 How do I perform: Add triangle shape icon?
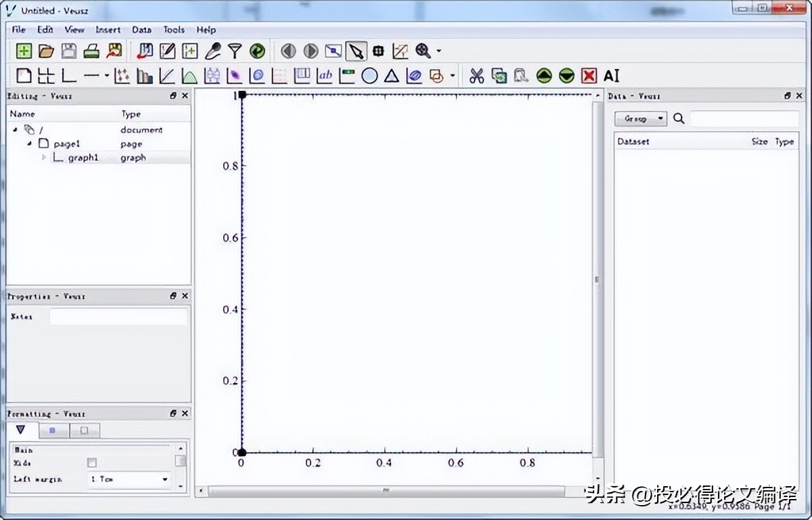tap(392, 76)
